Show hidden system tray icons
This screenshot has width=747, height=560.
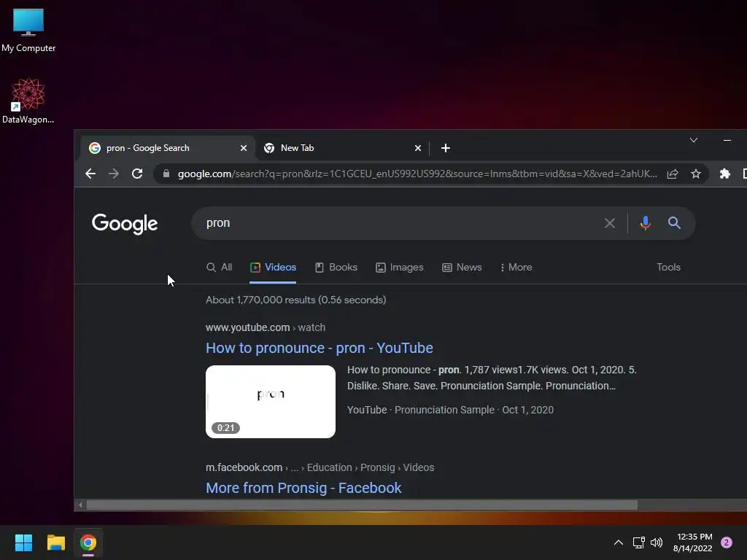(619, 542)
